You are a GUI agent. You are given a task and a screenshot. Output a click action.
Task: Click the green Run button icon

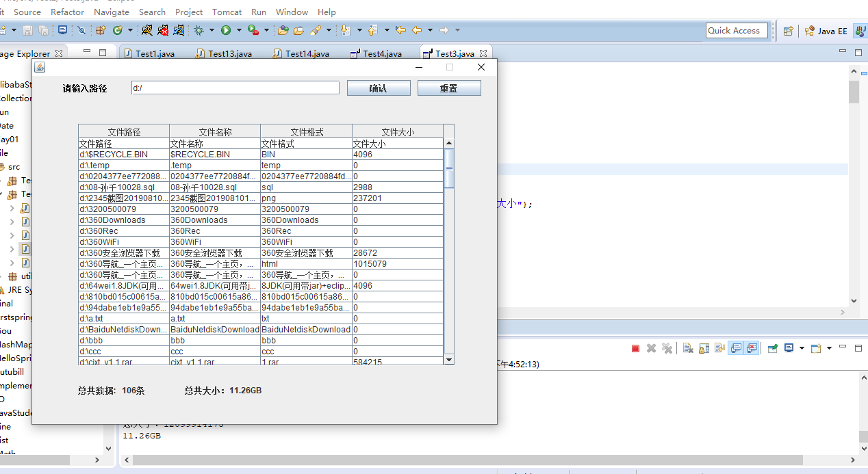click(x=225, y=30)
